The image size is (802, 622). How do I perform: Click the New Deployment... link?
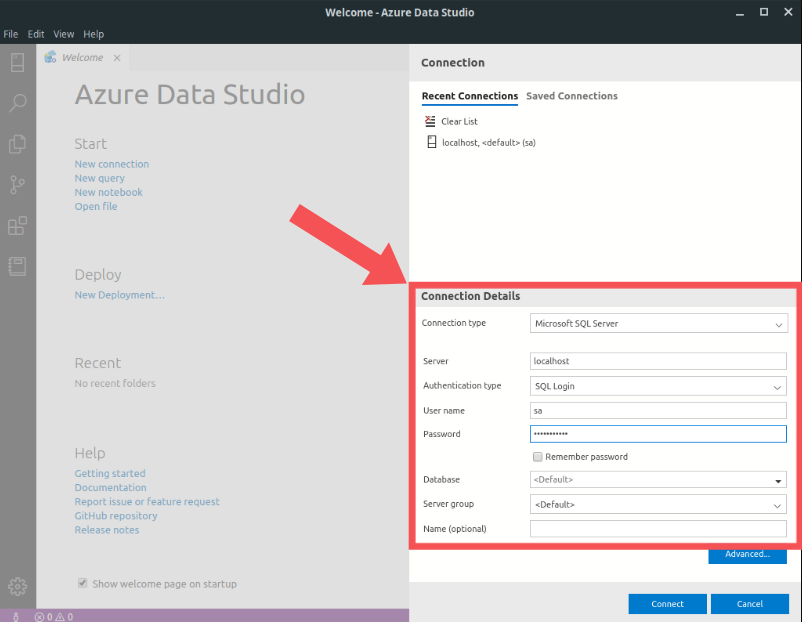(x=120, y=295)
